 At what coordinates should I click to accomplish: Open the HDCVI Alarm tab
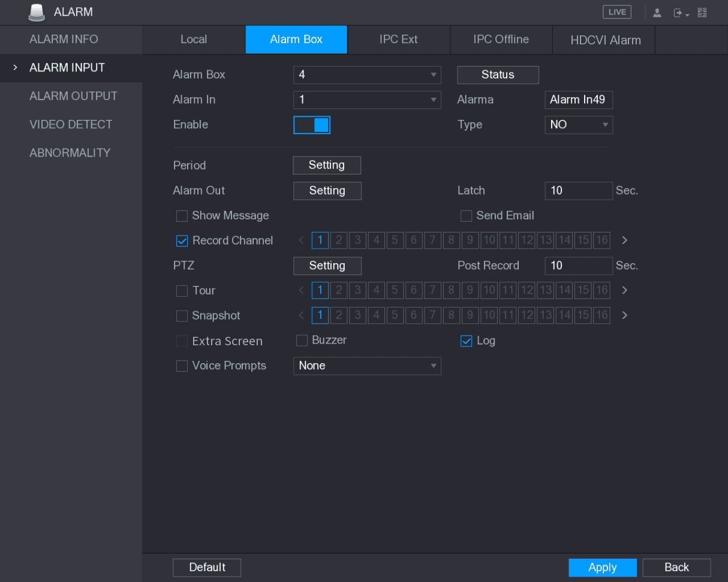coord(604,40)
